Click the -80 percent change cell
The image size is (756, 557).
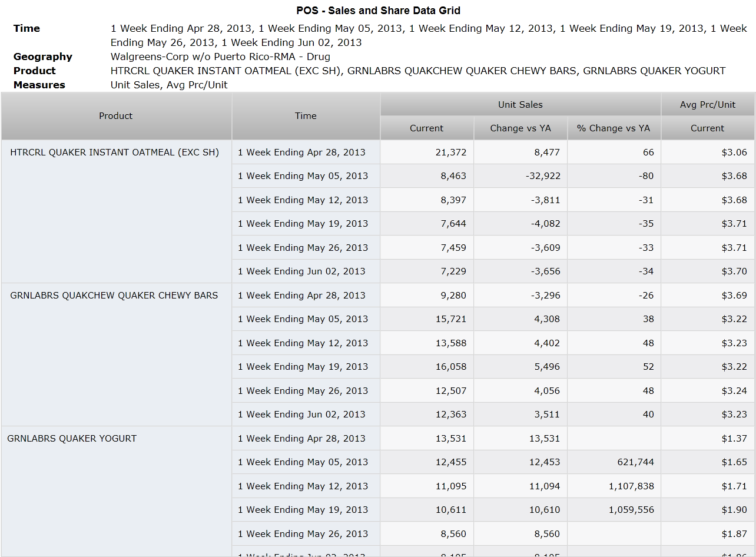click(x=614, y=176)
